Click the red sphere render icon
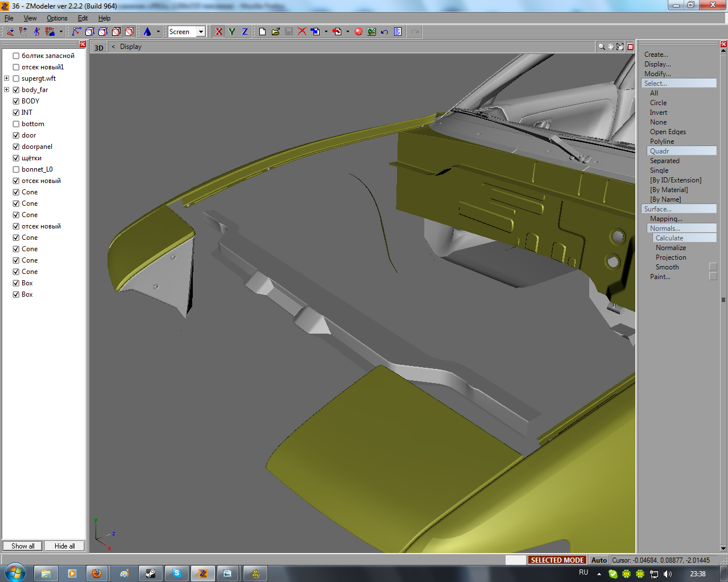728x582 pixels. [x=358, y=32]
